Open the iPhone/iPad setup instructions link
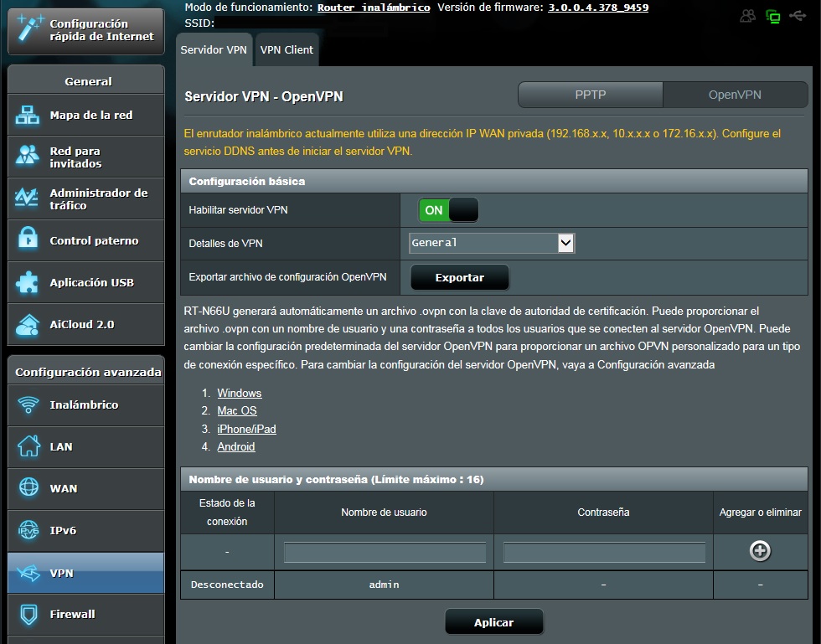Screen dimensions: 821x644 click(x=246, y=429)
